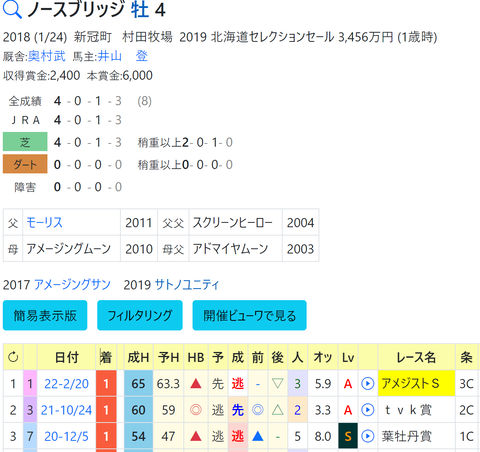Click the refresh icon in table header
The height and width of the screenshot is (452, 480).
pyautogui.click(x=13, y=357)
